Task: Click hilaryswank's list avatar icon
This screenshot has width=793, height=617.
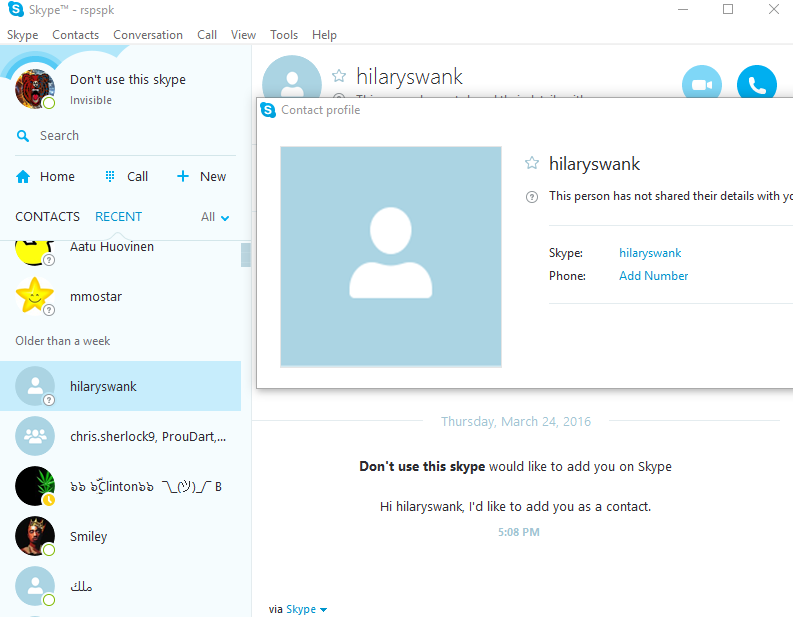Action: (34, 386)
